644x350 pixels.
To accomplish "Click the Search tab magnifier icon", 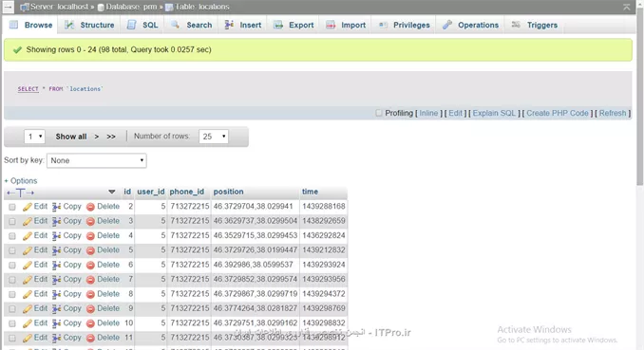I will click(176, 25).
